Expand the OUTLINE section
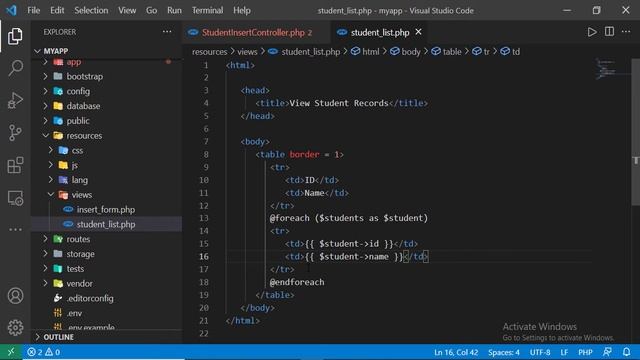Image resolution: width=640 pixels, height=360 pixels. [107, 337]
